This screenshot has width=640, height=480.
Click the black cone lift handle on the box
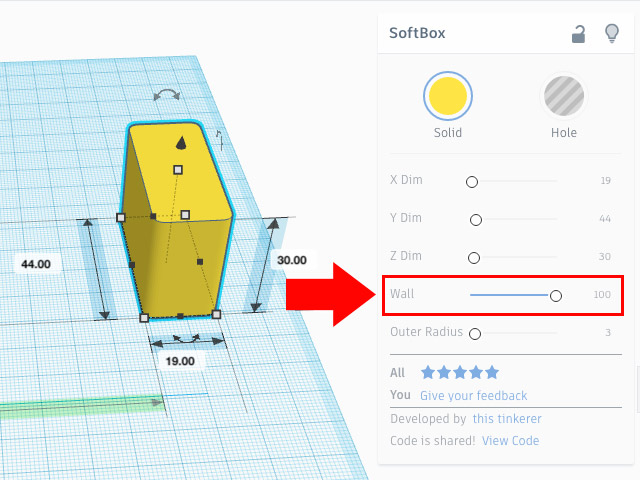tap(179, 142)
